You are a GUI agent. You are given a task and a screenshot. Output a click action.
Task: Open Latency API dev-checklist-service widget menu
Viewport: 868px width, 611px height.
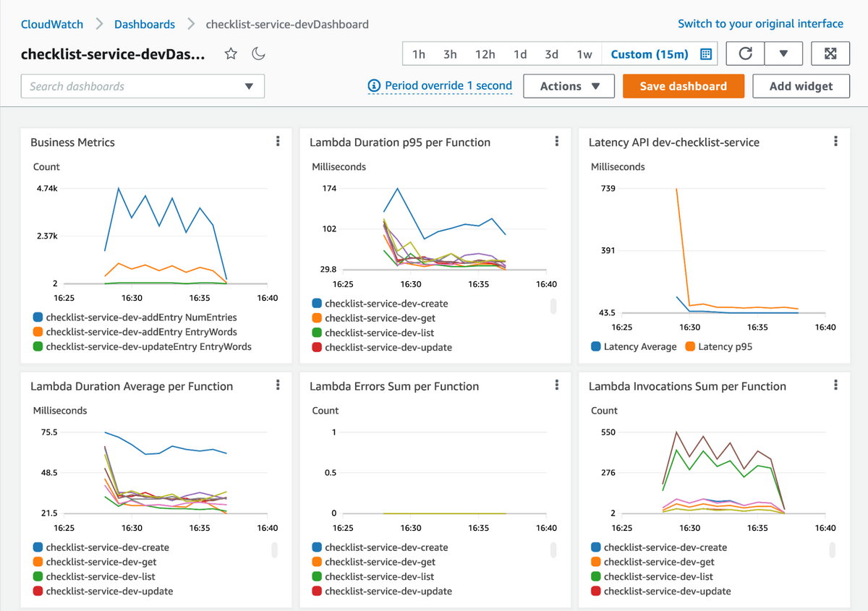coord(835,142)
